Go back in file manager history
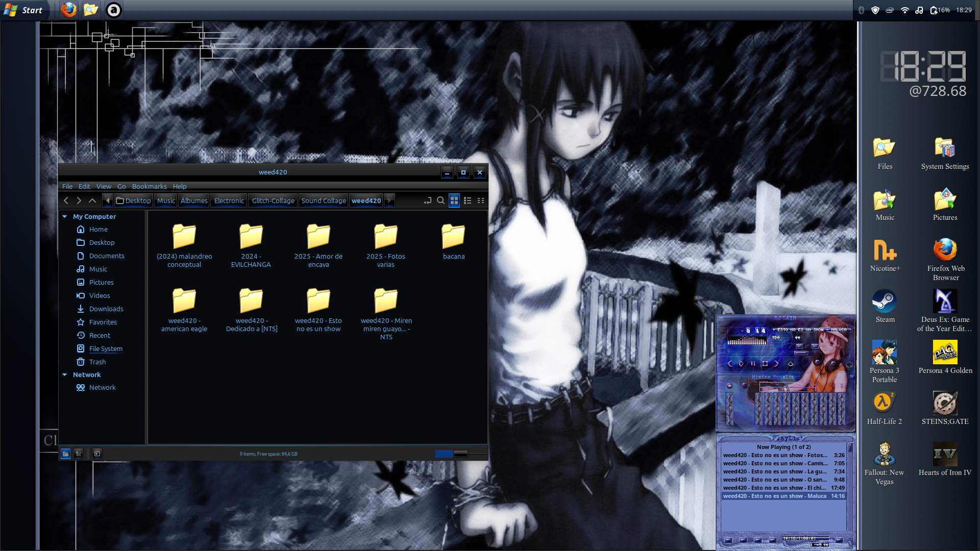Viewport: 980px width, 551px height. [x=66, y=201]
